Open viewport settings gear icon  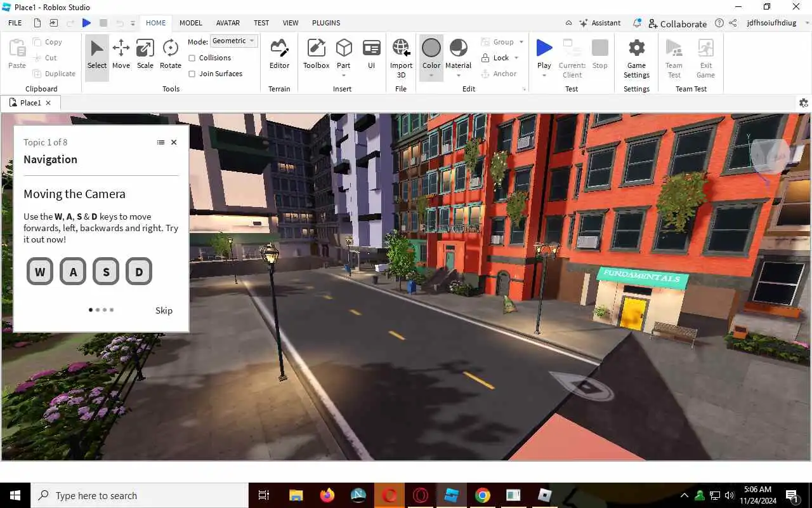coord(804,103)
